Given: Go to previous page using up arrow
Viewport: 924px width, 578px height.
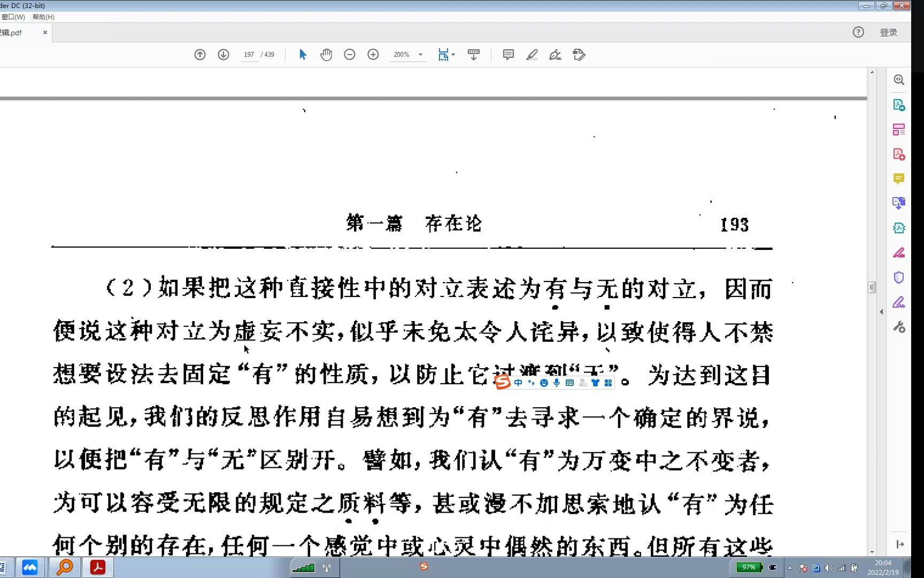Looking at the screenshot, I should tap(200, 55).
